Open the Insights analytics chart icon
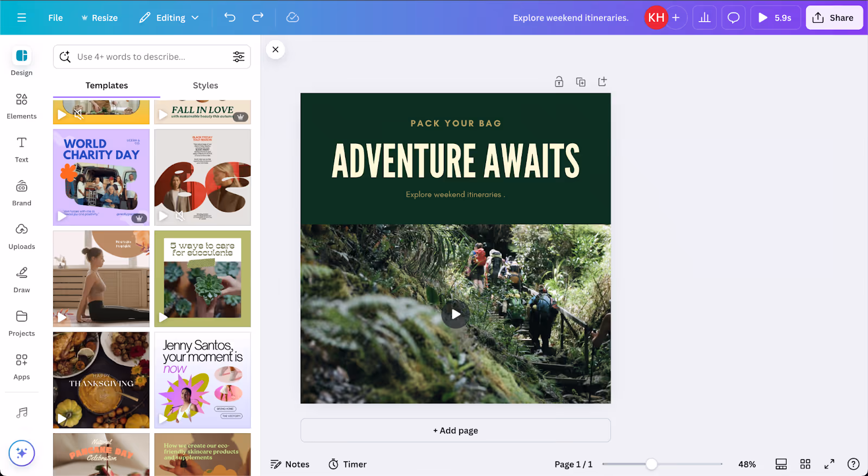This screenshot has height=476, width=868. tap(705, 17)
